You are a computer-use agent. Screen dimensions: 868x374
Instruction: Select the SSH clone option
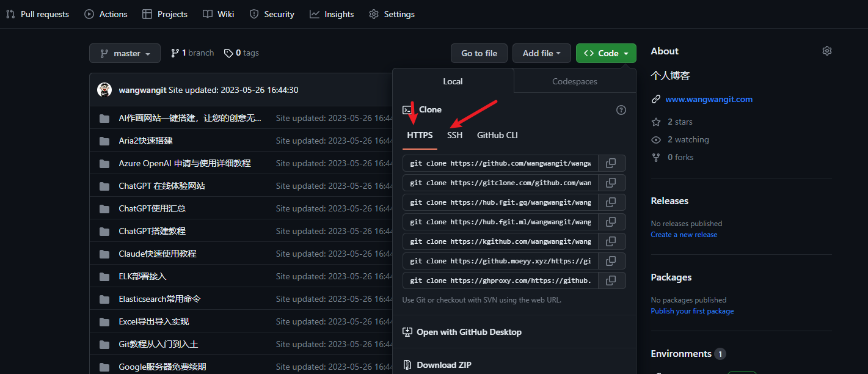click(x=454, y=135)
